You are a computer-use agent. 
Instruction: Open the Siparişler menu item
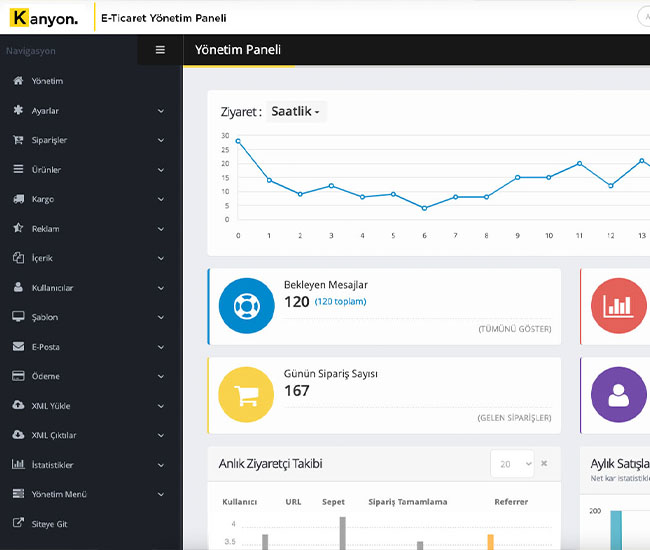pyautogui.click(x=49, y=140)
